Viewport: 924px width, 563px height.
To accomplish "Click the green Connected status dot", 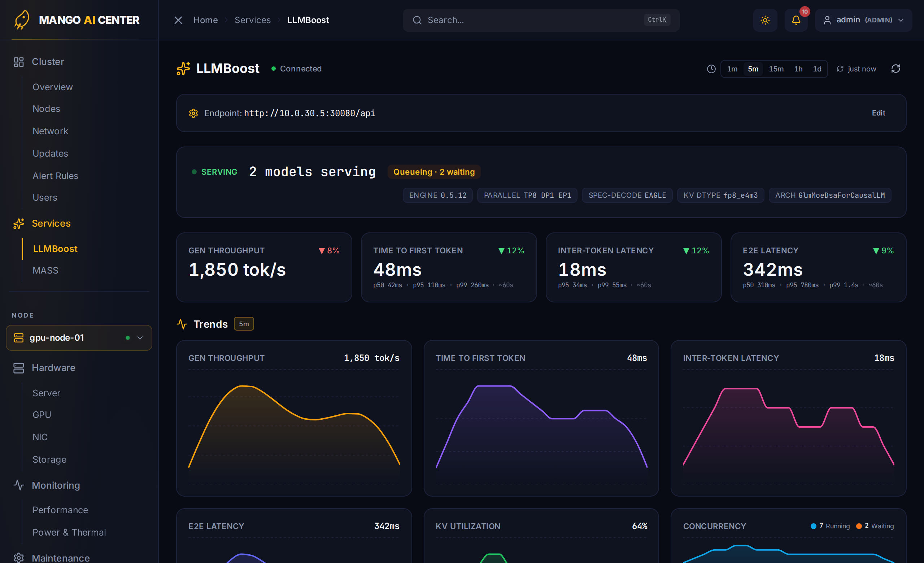I will pos(273,69).
